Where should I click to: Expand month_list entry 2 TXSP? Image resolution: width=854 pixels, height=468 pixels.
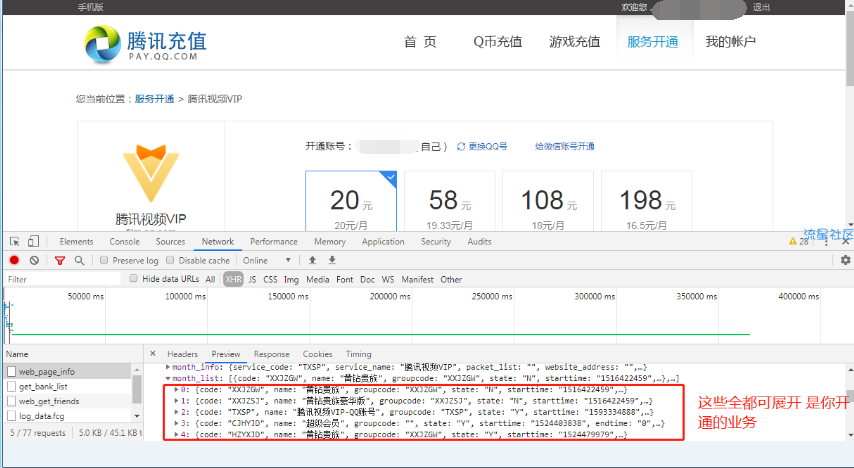tap(176, 412)
